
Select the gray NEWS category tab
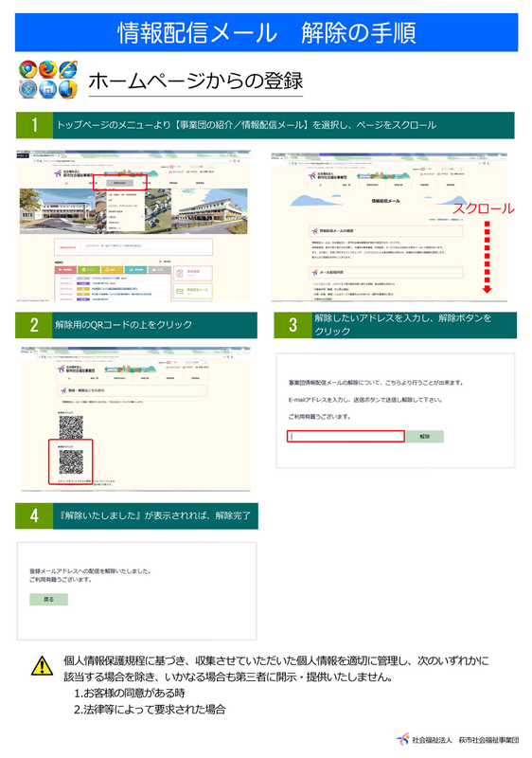point(159,270)
